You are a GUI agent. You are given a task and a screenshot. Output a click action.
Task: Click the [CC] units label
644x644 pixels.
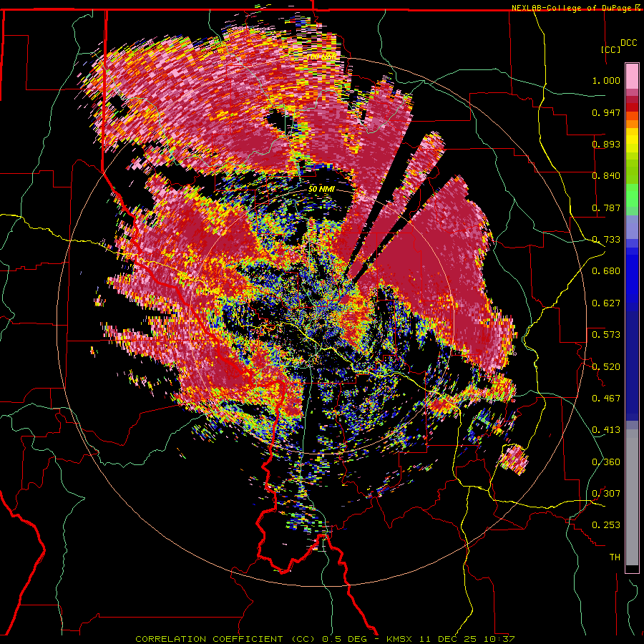pyautogui.click(x=611, y=49)
